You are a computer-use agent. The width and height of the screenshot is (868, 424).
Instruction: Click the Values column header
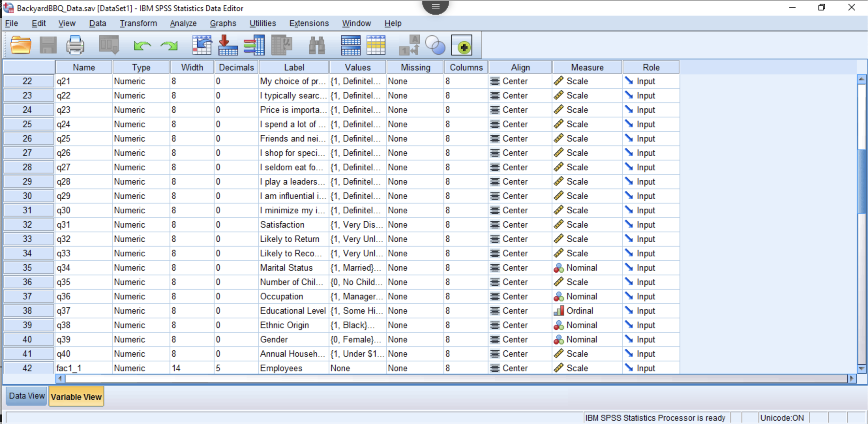pos(357,67)
